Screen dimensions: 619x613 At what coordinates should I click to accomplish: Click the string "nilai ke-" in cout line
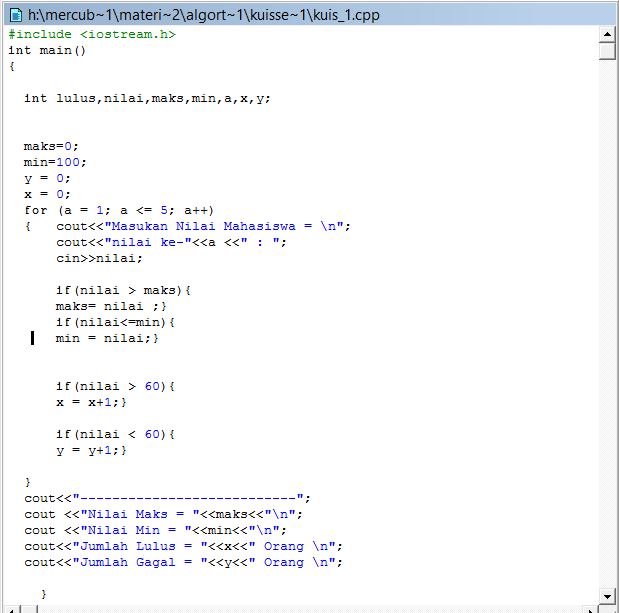click(148, 242)
